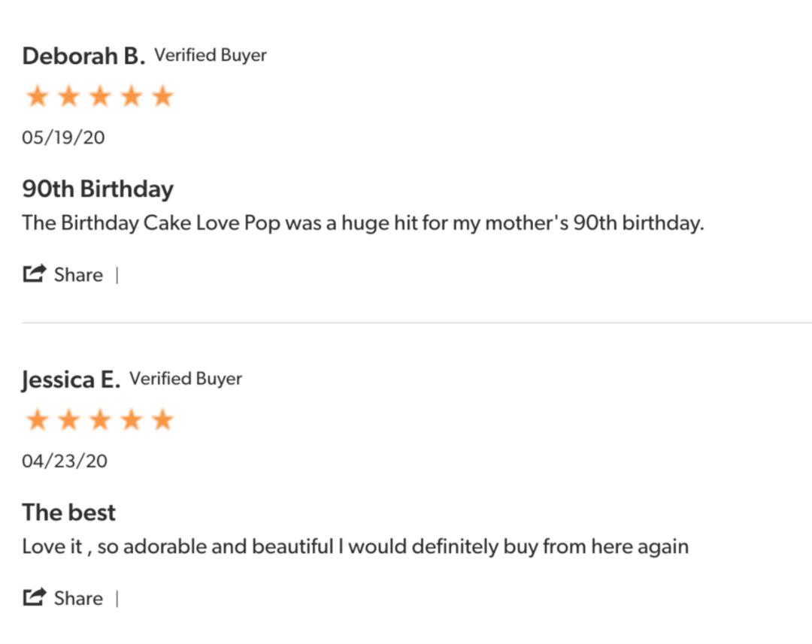
Task: Open reviewer name Deborah B.
Action: click(x=83, y=56)
